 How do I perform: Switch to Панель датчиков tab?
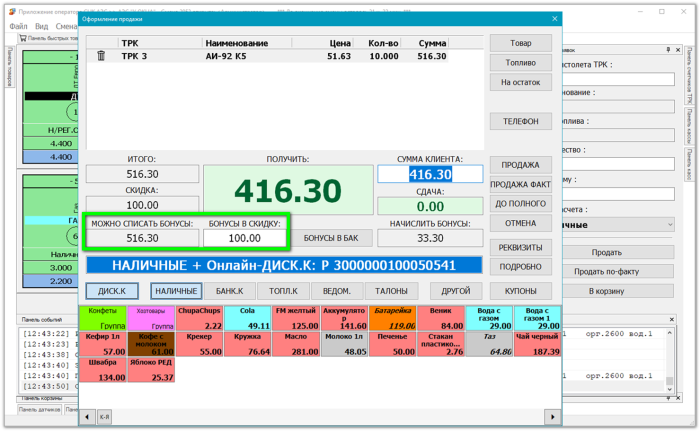[x=40, y=410]
